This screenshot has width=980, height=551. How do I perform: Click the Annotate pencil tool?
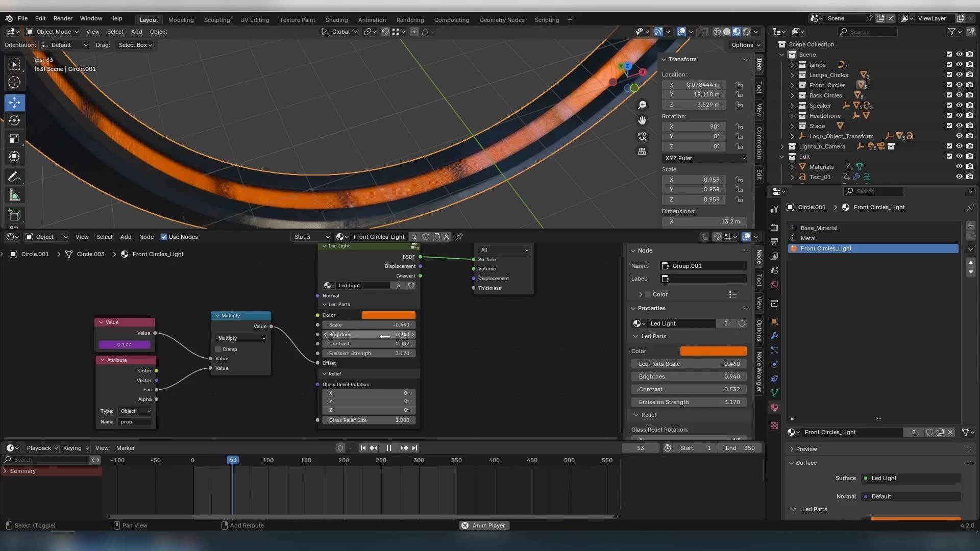coord(14,177)
